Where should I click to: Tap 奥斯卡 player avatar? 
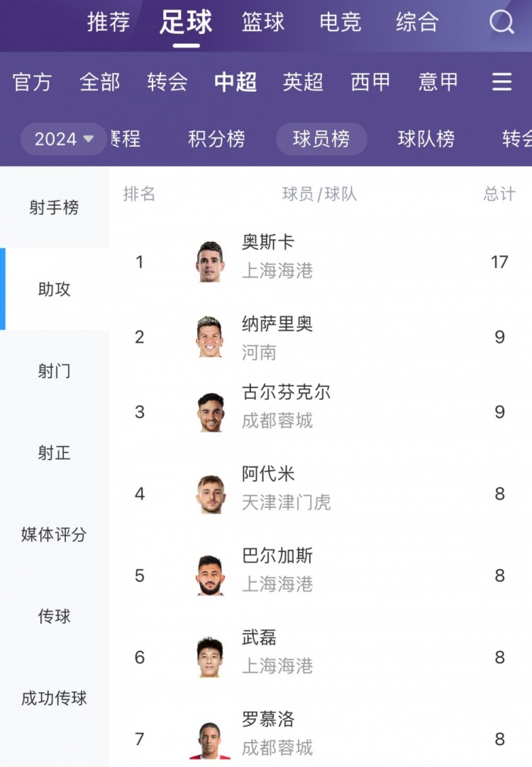[x=210, y=262]
